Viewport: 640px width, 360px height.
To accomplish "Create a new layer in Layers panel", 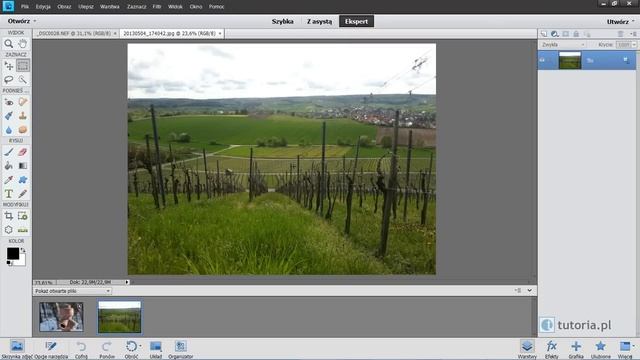I will [x=544, y=34].
